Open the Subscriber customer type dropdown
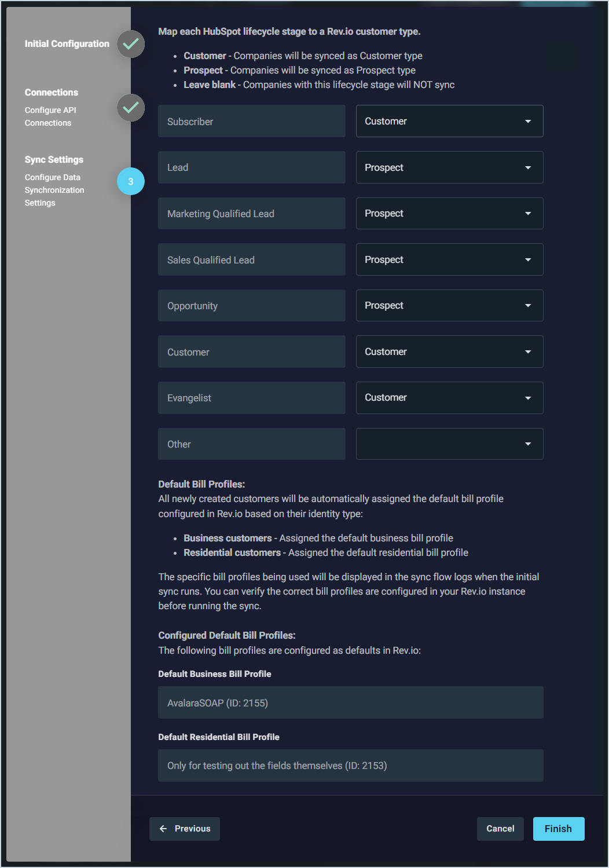Image resolution: width=609 pixels, height=868 pixels. pyautogui.click(x=449, y=121)
